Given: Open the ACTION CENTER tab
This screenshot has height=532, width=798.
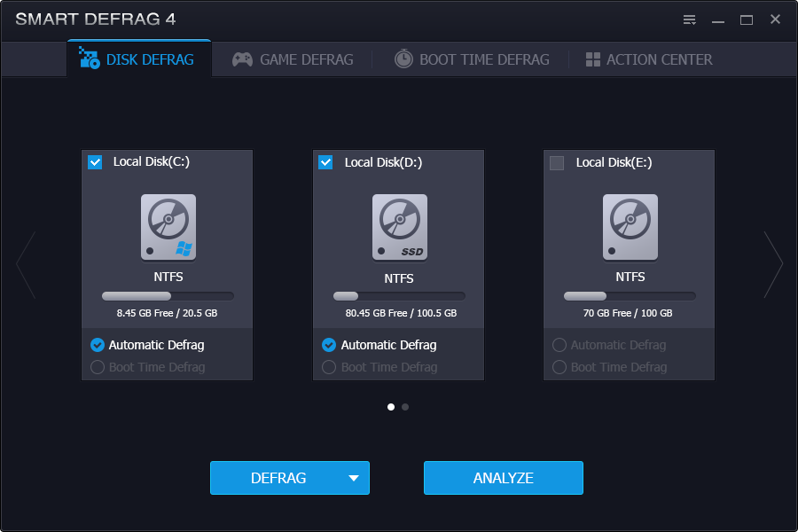Looking at the screenshot, I should coord(659,59).
